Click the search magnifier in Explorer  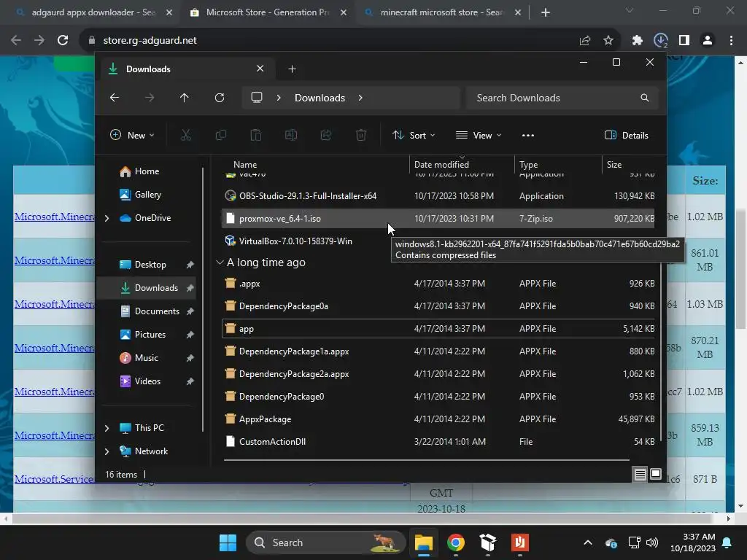645,98
